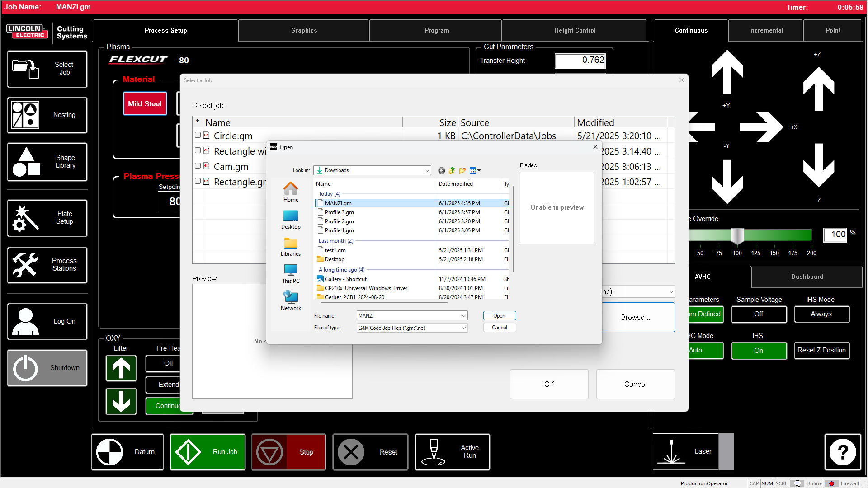Go up one folder level in Open dialog
The image size is (868, 488).
452,170
